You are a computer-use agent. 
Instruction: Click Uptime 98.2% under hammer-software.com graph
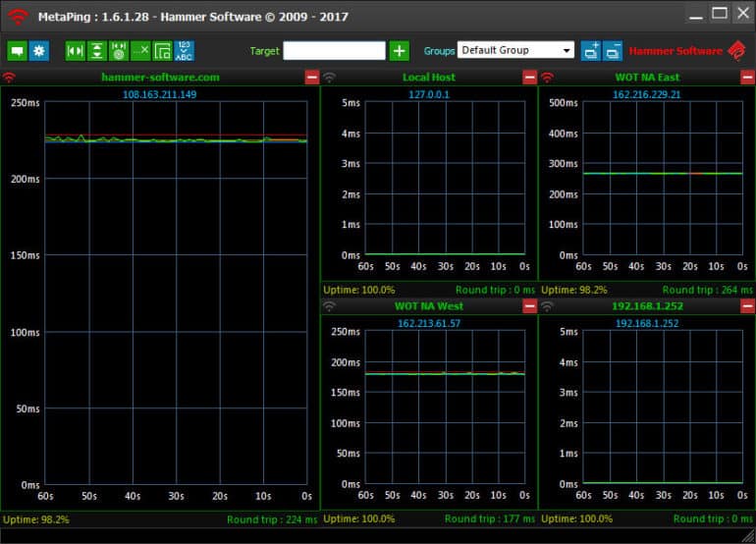tap(36, 519)
